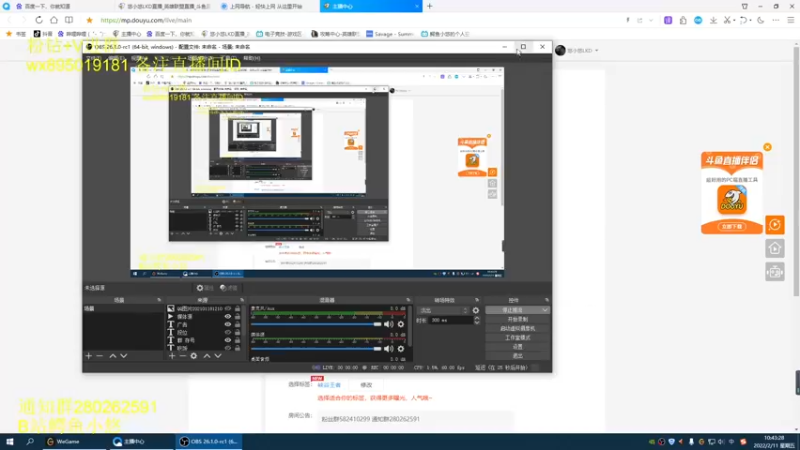Image resolution: width=800 pixels, height=450 pixels.
Task: Move the scene down in the scenes list
Action: (123, 356)
